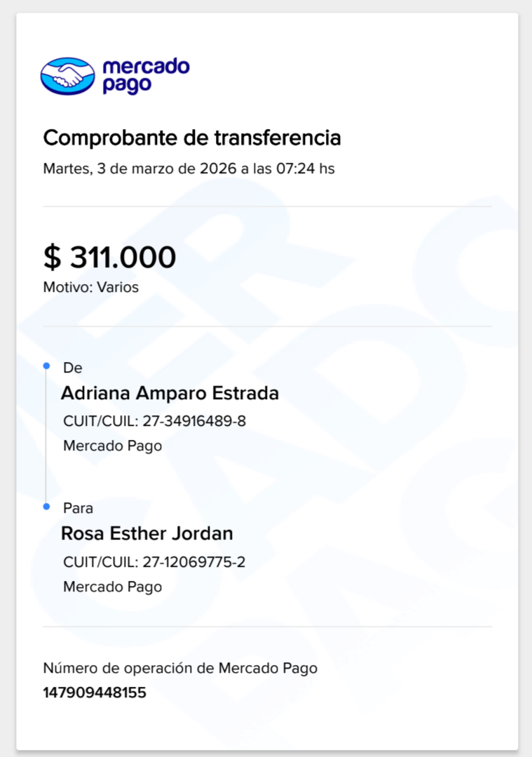Click the "Motivo: Varios" text
This screenshot has height=757, width=532.
(90, 287)
